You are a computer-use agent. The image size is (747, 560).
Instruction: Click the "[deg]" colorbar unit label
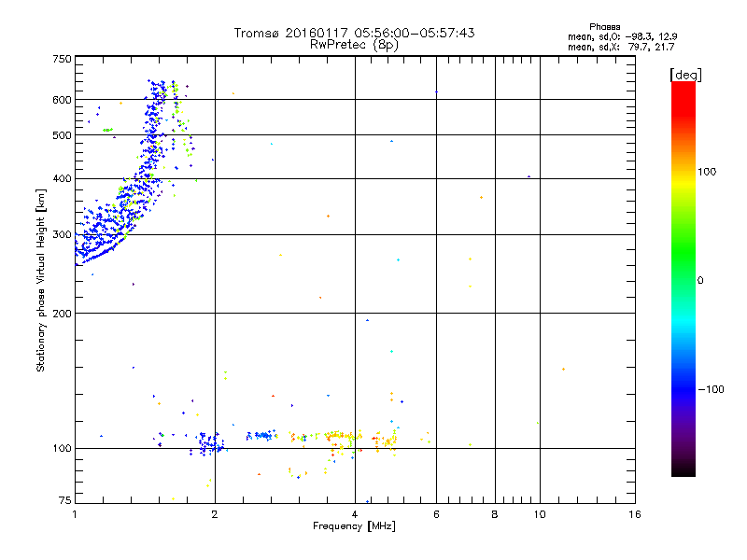(x=685, y=75)
